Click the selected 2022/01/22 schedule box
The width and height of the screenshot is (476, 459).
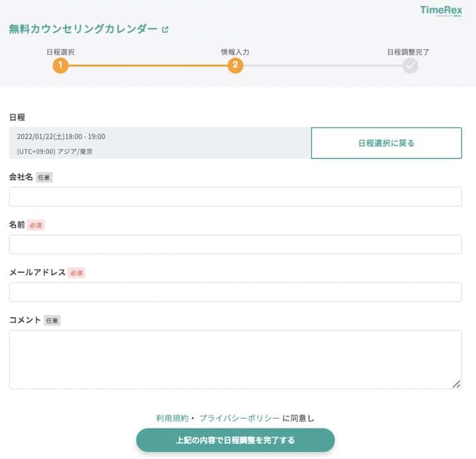tap(160, 143)
